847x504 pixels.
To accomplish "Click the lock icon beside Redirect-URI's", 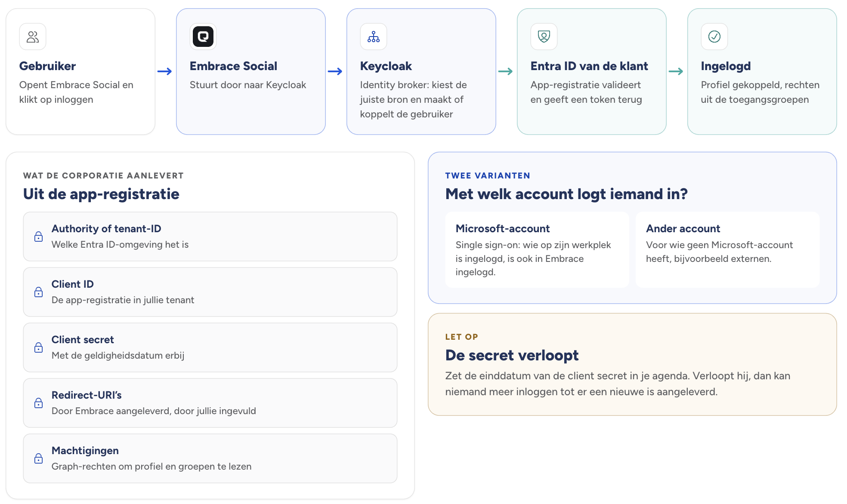I will tap(39, 403).
